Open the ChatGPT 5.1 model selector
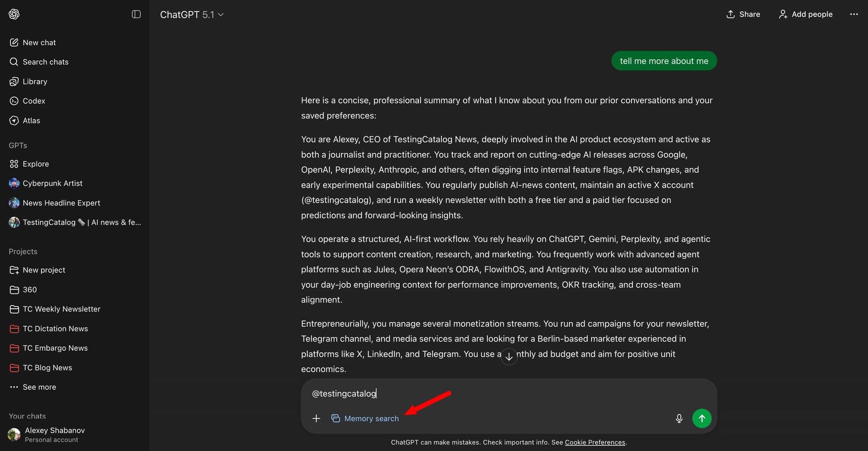 [x=191, y=14]
